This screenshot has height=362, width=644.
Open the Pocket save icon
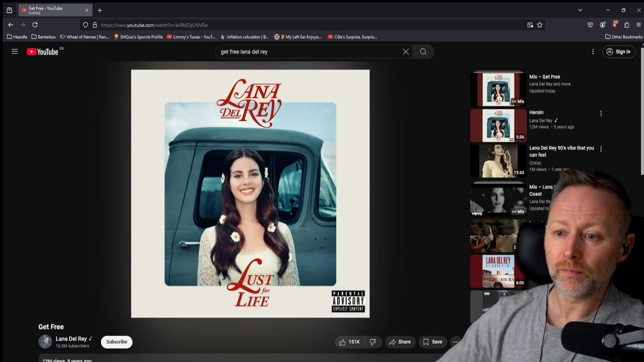click(590, 25)
